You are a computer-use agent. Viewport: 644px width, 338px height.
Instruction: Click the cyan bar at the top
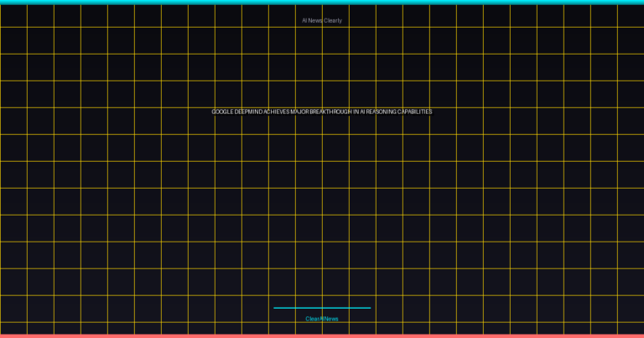tap(322, 2)
